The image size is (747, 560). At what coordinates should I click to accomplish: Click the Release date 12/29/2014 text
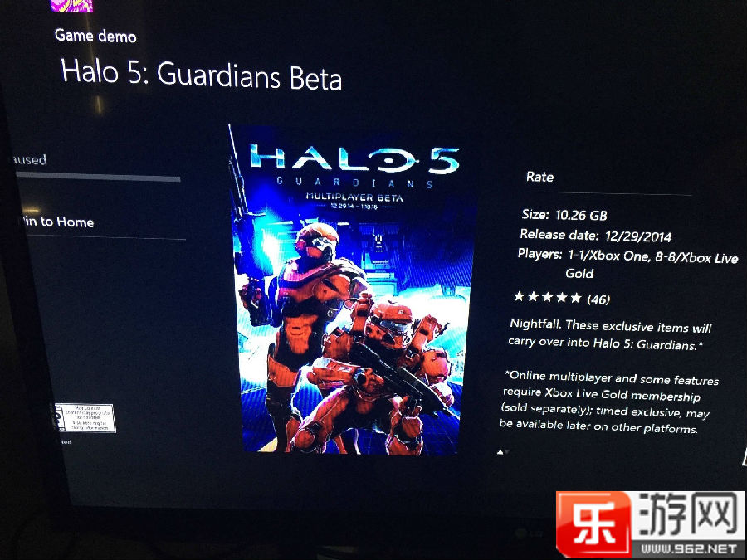[595, 236]
